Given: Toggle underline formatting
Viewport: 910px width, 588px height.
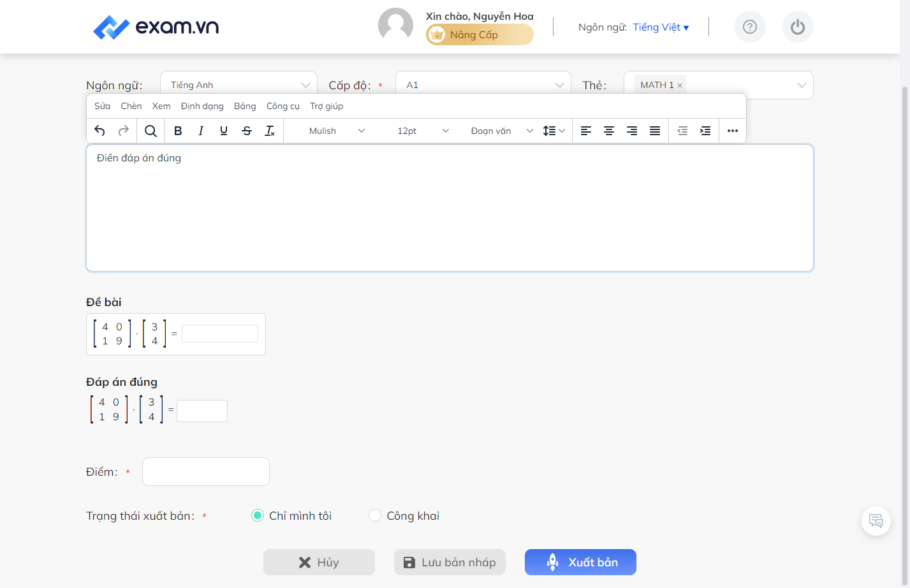Looking at the screenshot, I should [x=224, y=131].
